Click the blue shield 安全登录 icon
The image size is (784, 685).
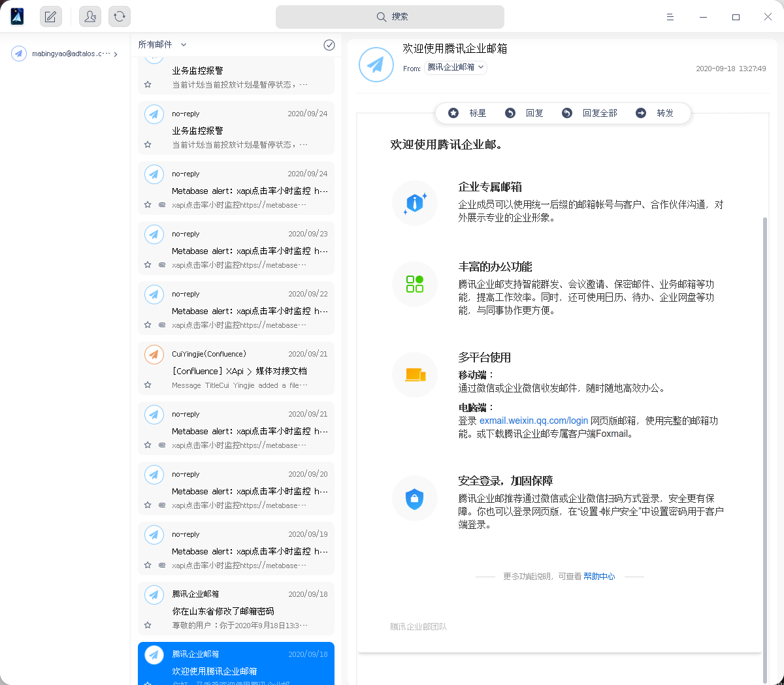(415, 499)
